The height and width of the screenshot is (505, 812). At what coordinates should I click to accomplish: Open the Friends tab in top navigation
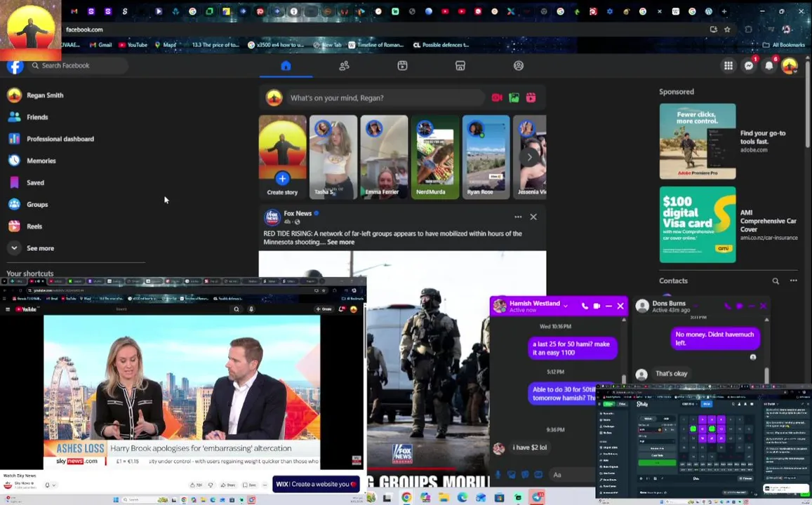344,66
